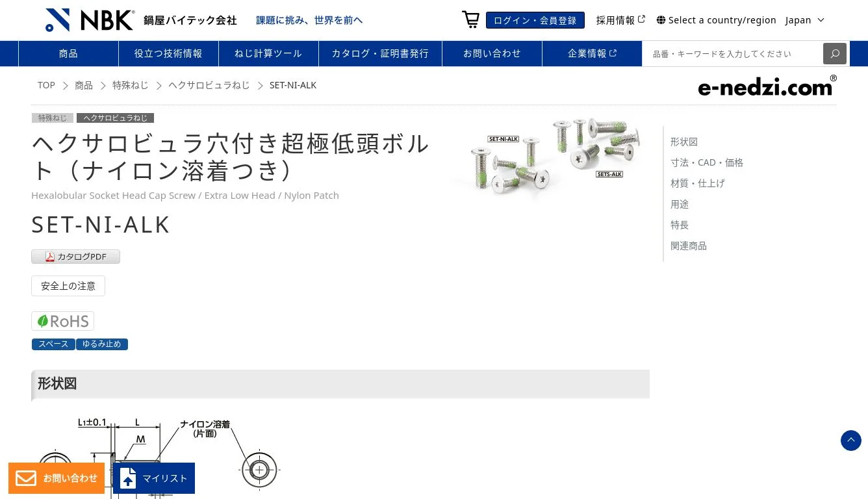
Task: Click the scroll-to-top arrow button
Action: coord(851,441)
